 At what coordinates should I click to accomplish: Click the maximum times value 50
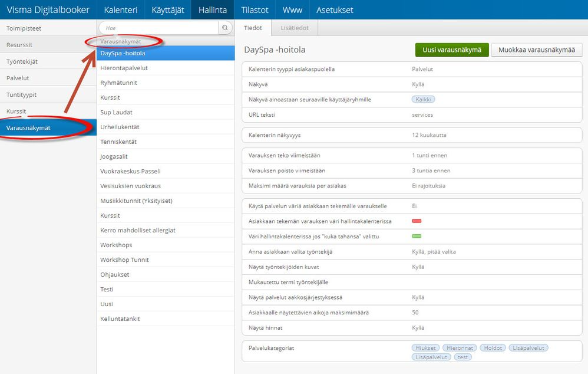415,313
